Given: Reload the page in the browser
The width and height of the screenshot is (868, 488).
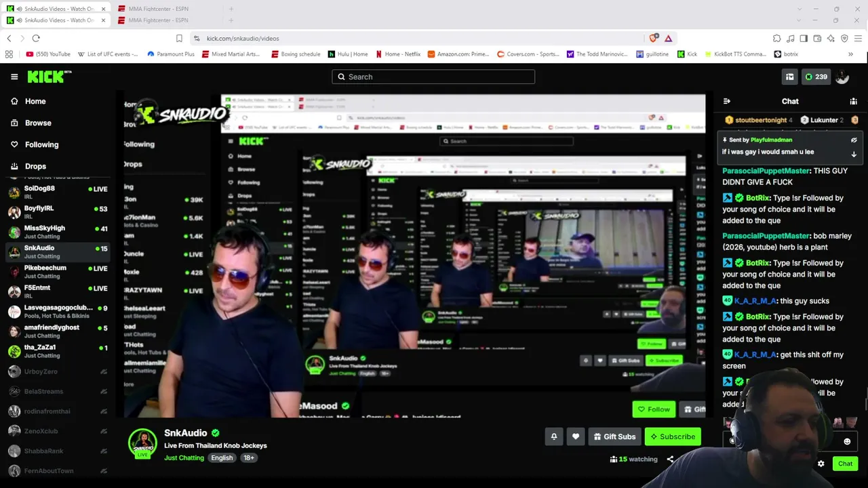Looking at the screenshot, I should pyautogui.click(x=36, y=39).
